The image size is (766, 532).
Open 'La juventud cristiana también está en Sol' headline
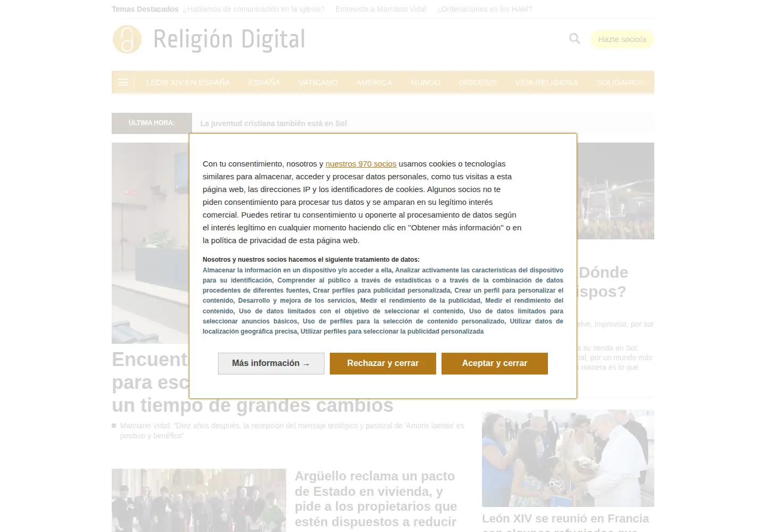[273, 123]
